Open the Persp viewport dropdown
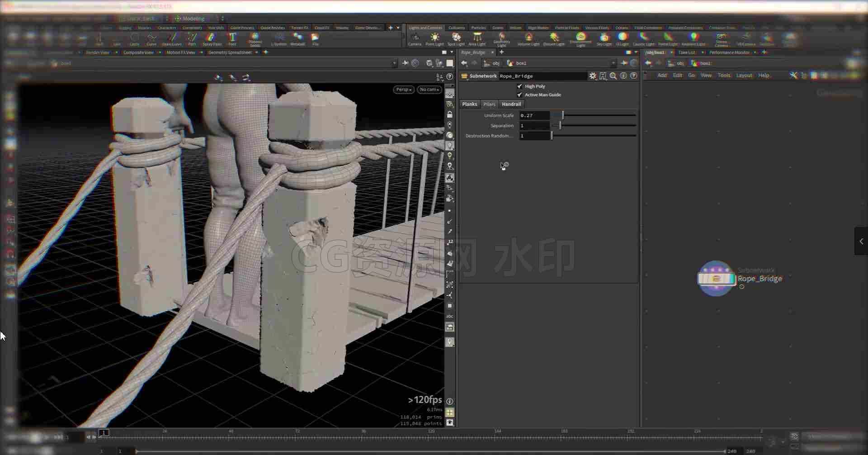This screenshot has width=868, height=455. point(403,90)
